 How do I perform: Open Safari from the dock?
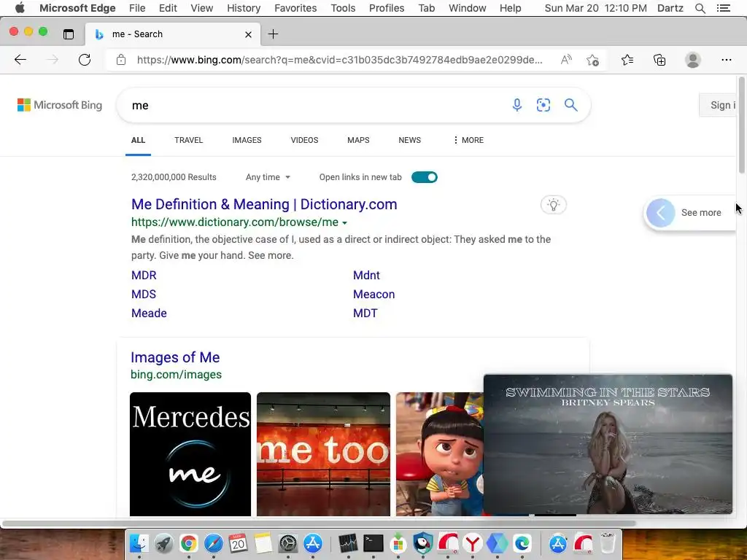click(214, 543)
